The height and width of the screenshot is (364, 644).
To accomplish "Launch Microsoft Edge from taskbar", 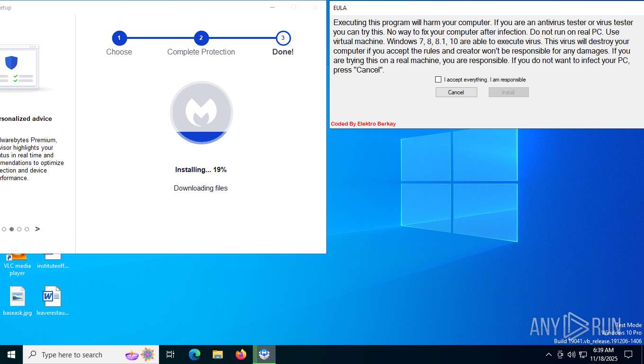I will 194,355.
